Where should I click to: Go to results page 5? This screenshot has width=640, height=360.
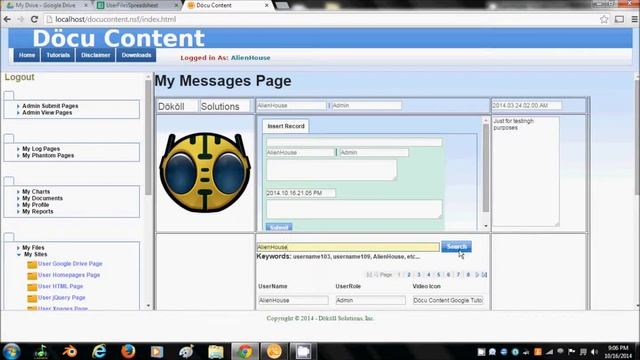click(x=438, y=275)
